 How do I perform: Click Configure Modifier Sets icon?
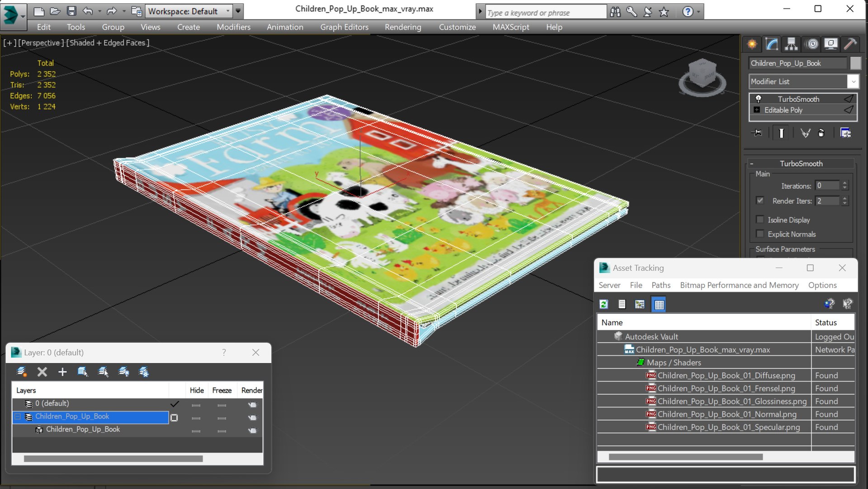click(845, 133)
